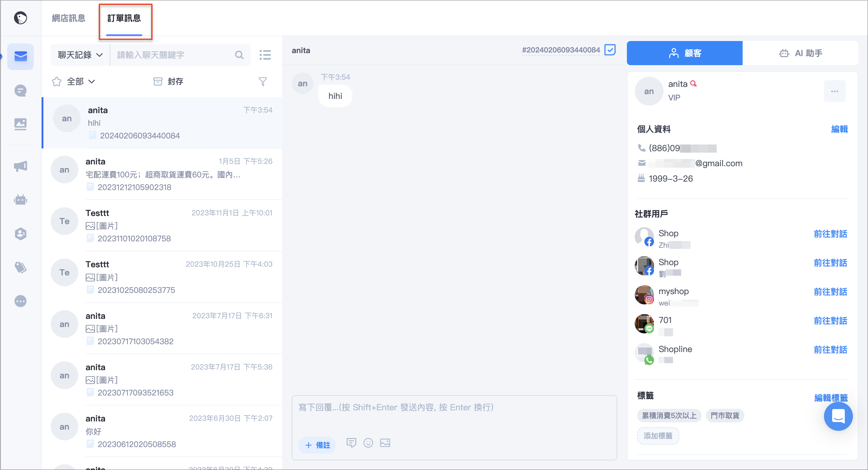
Task: Switch to the AI 助手 tab
Action: [800, 53]
